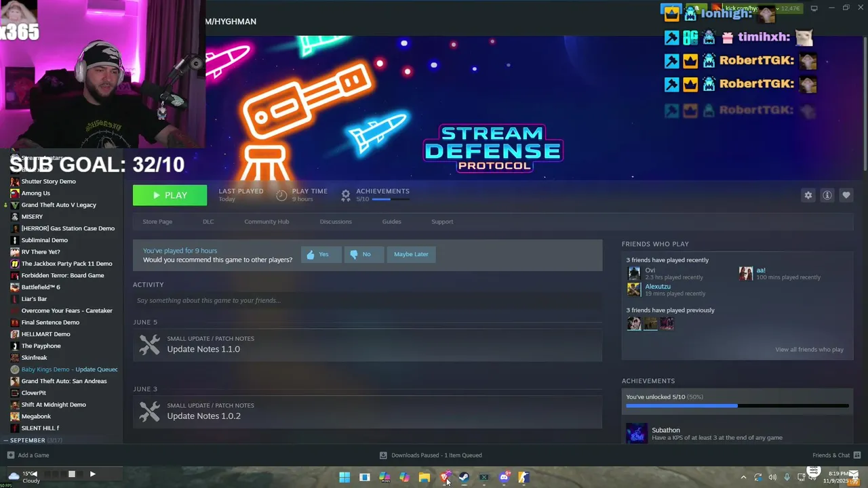This screenshot has width=868, height=488.
Task: Click unlocked 5/10 achievements progress bar
Action: point(737,406)
